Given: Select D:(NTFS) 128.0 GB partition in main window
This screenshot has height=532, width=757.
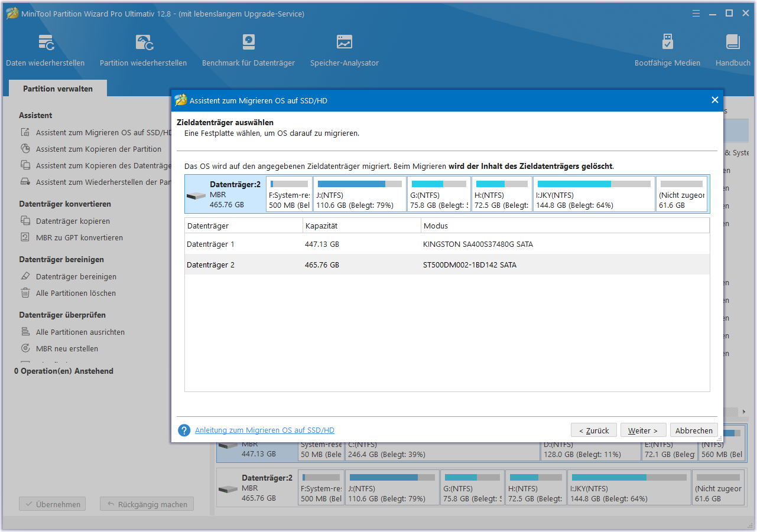Looking at the screenshot, I should click(591, 452).
